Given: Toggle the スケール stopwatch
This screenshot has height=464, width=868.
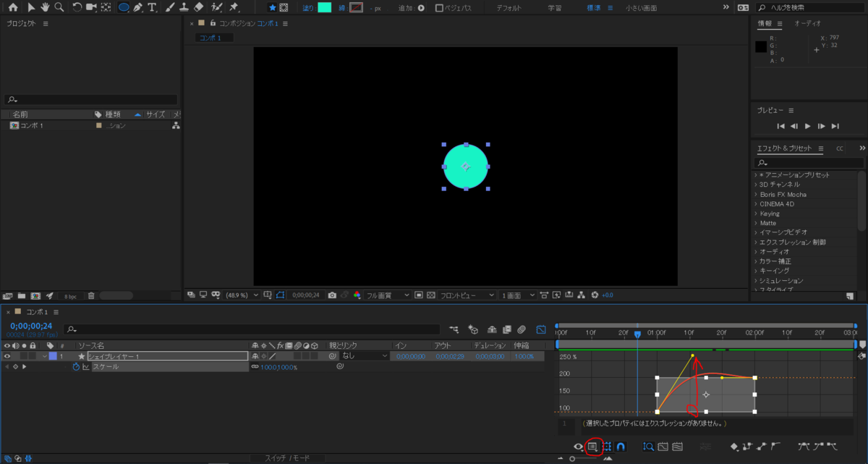Looking at the screenshot, I should click(75, 367).
